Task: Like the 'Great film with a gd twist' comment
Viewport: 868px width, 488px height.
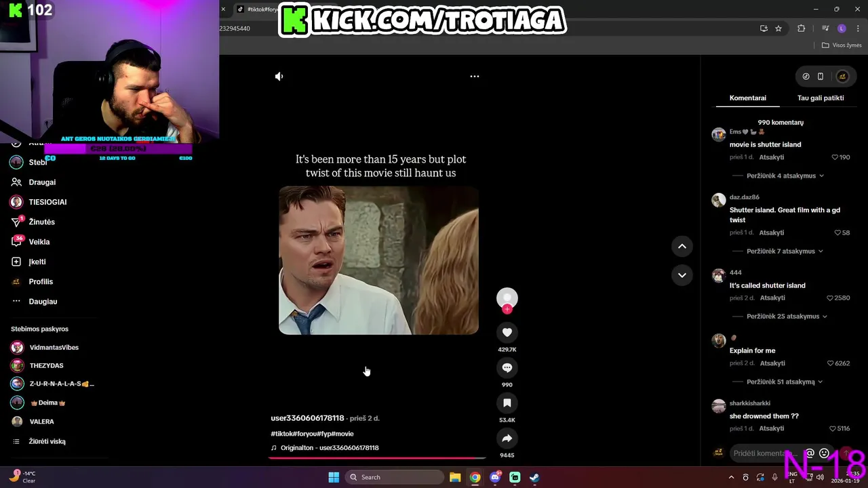Action: (837, 232)
